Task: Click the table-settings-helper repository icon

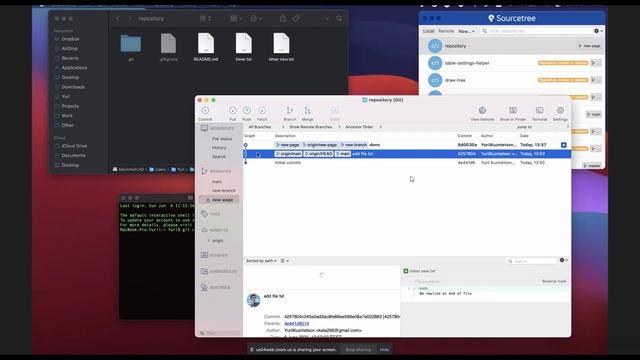Action: pos(435,63)
